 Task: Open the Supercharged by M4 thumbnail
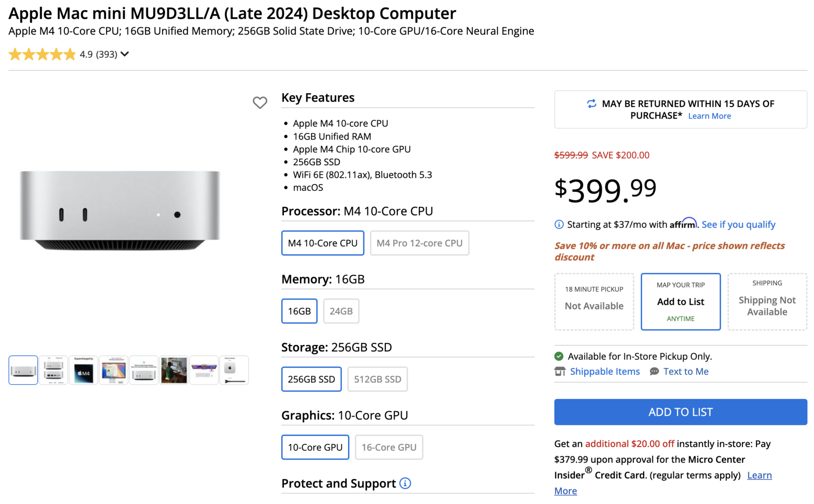tap(83, 370)
